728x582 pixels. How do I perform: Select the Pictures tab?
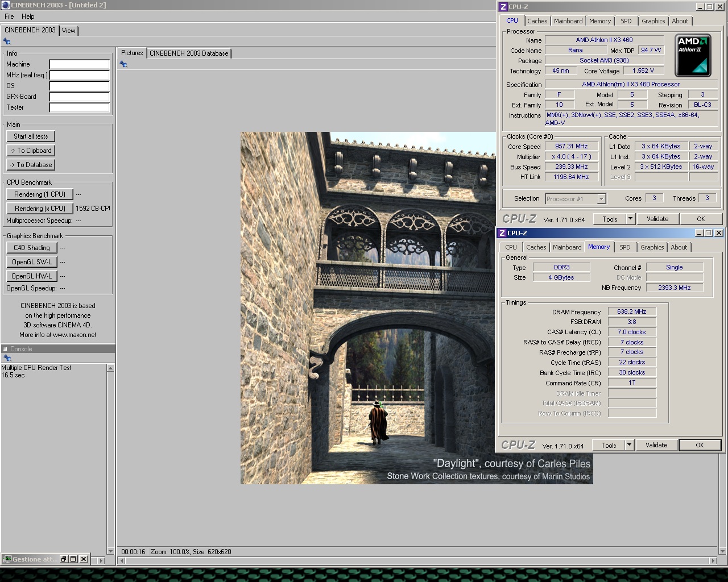click(x=132, y=53)
